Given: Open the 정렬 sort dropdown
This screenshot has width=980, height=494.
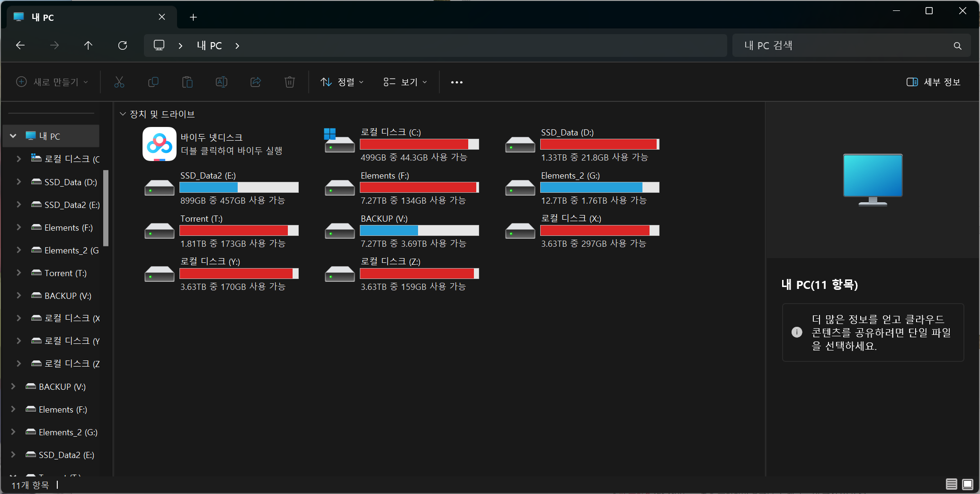Looking at the screenshot, I should 342,82.
